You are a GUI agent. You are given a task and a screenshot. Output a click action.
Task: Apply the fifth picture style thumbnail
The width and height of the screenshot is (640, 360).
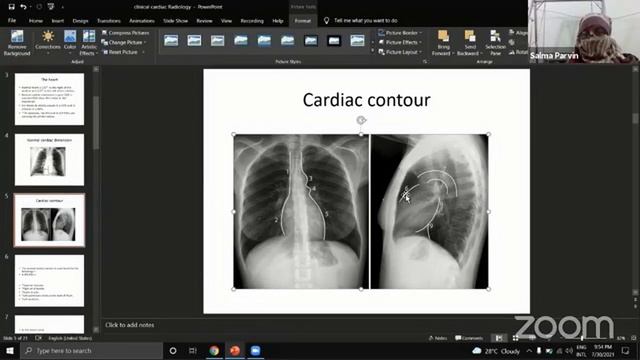click(264, 40)
